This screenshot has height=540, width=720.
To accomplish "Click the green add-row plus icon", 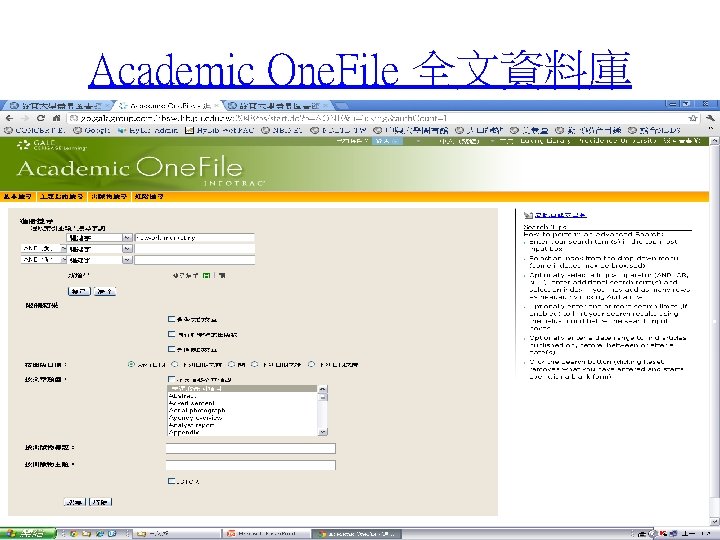I will (x=207, y=276).
